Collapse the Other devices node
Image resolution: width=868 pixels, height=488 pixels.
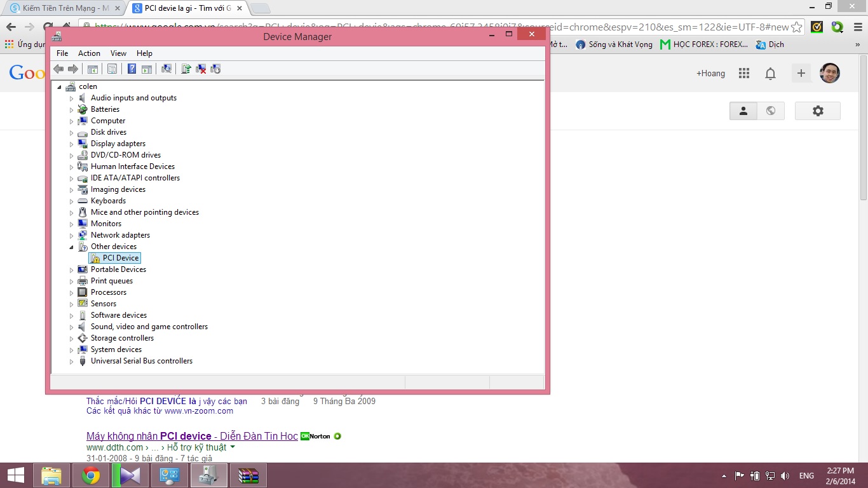[x=72, y=247]
